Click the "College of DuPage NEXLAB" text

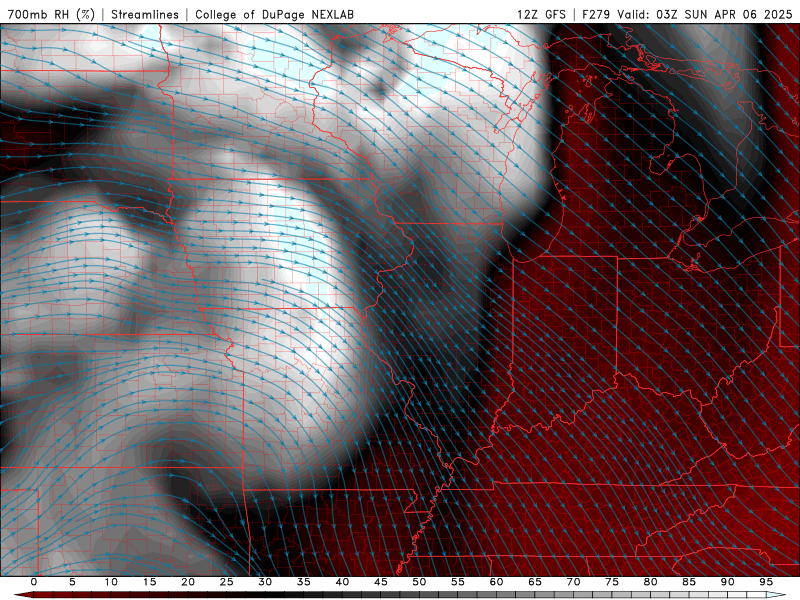pos(274,14)
